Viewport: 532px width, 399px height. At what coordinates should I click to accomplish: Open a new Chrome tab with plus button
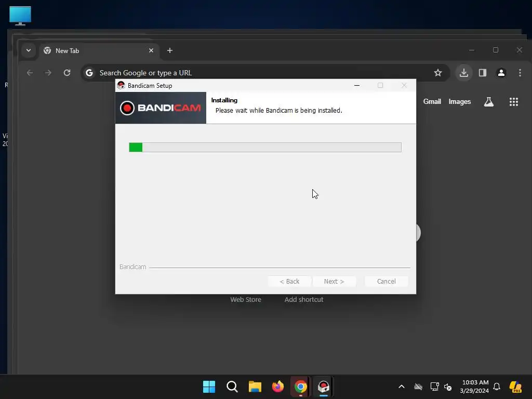click(x=170, y=50)
